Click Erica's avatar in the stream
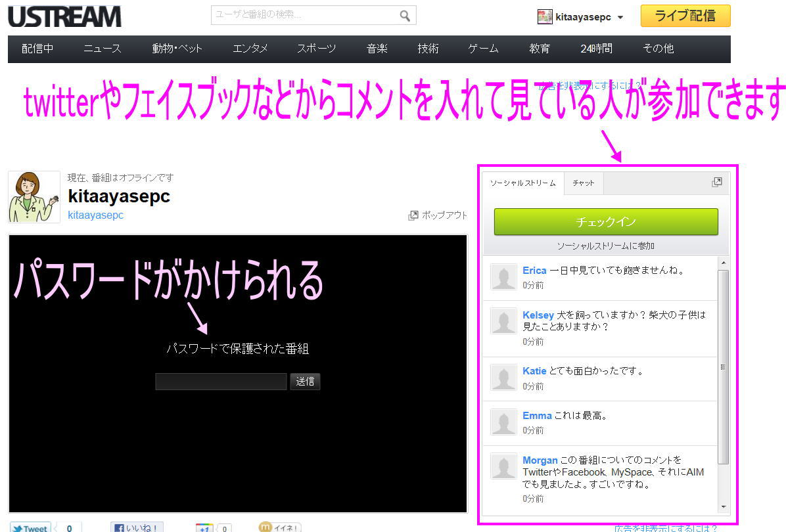786x532 pixels. tap(503, 277)
